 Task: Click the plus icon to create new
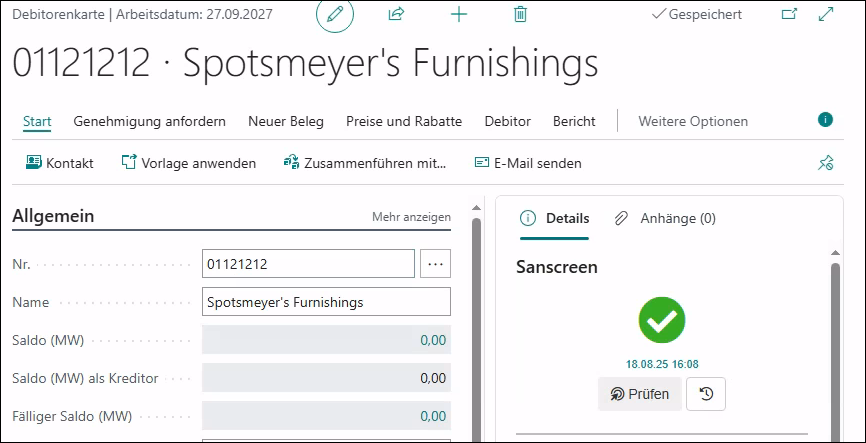(x=459, y=14)
